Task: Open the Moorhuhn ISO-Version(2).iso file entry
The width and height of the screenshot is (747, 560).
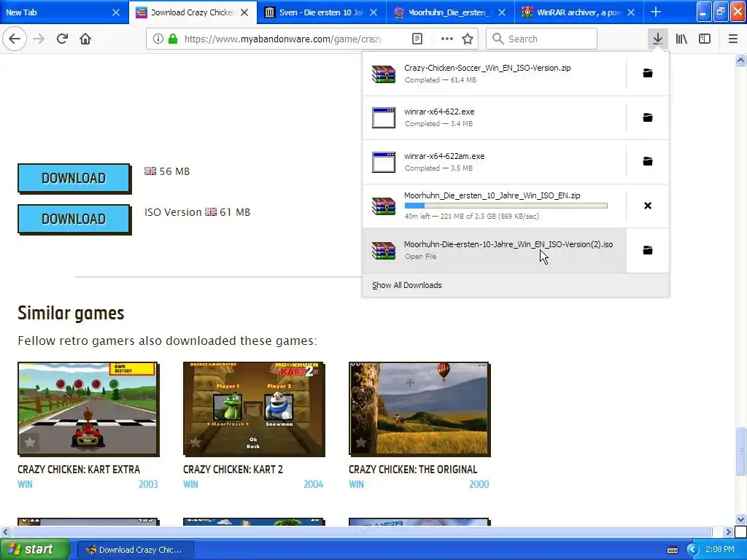Action: click(495, 250)
